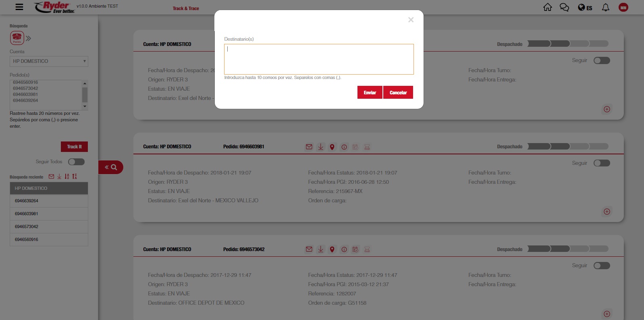Viewport: 644px width, 320px height.
Task: Open the notifications bell
Action: point(605,8)
